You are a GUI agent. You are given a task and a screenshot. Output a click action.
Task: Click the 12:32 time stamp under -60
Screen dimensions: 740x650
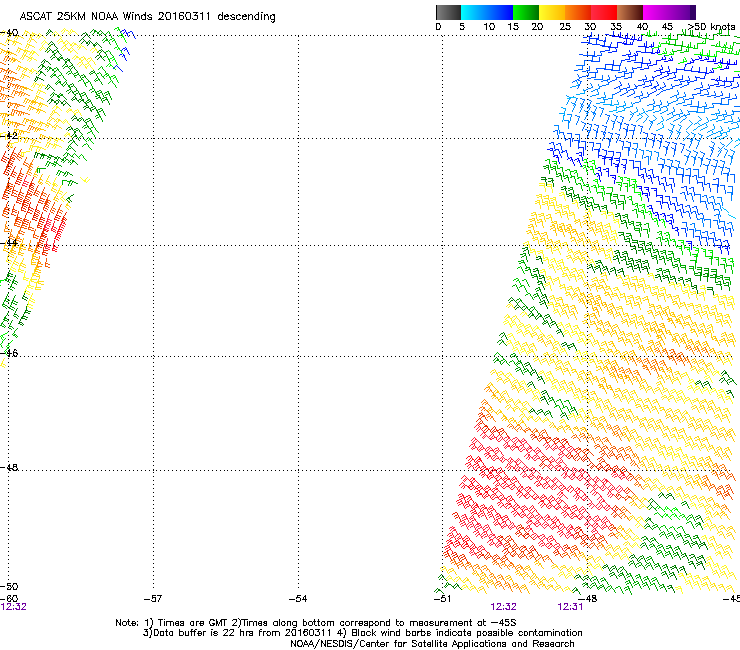[x=13, y=607]
